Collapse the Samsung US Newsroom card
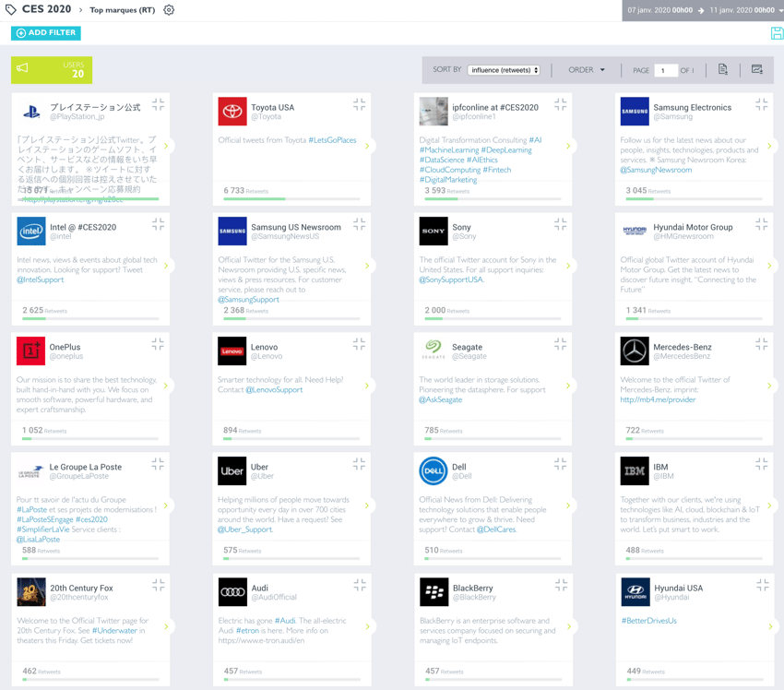The width and height of the screenshot is (784, 690). pyautogui.click(x=359, y=224)
